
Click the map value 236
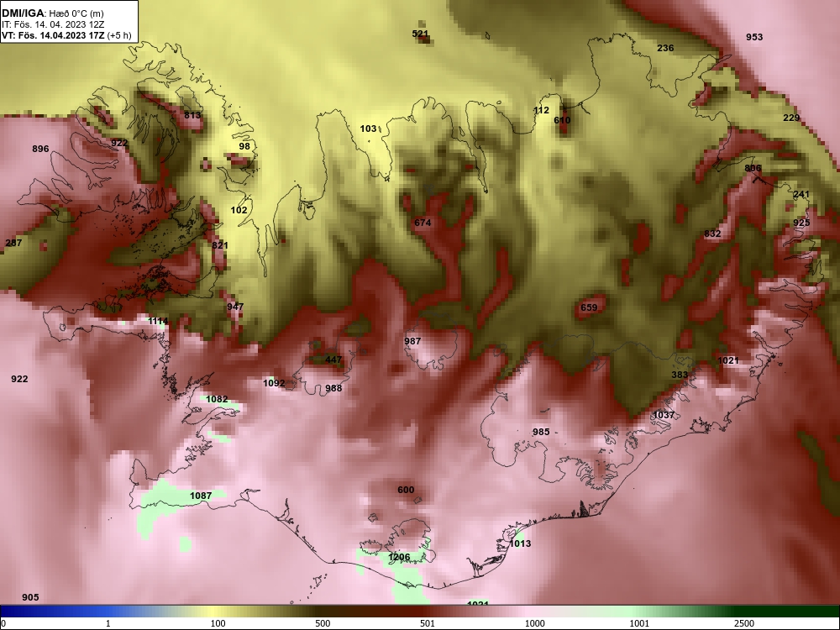pos(665,48)
